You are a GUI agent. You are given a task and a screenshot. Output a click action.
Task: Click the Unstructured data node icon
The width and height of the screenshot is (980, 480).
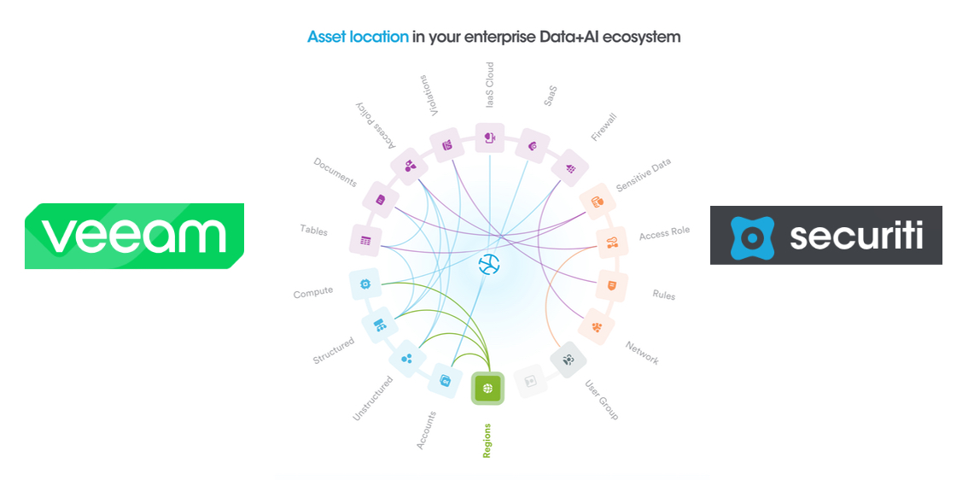click(407, 357)
